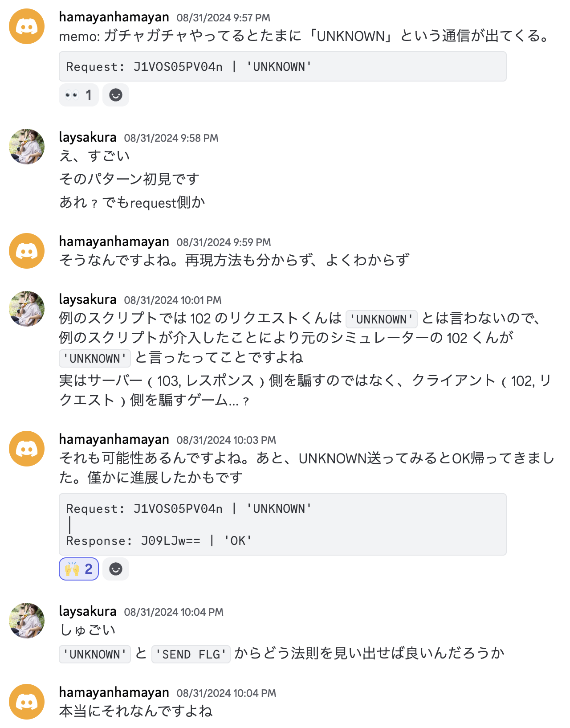Toggle the 👀 1 reaction on the memo message
570x728 pixels.
click(x=78, y=95)
